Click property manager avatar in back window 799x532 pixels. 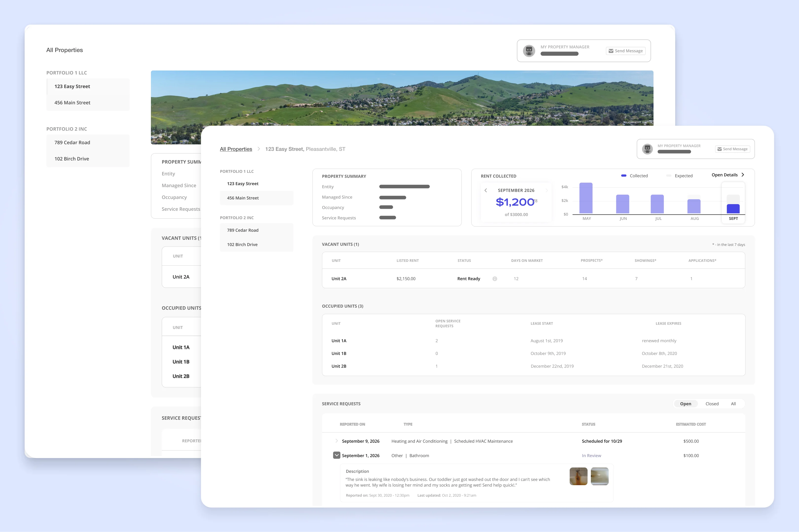coord(529,51)
